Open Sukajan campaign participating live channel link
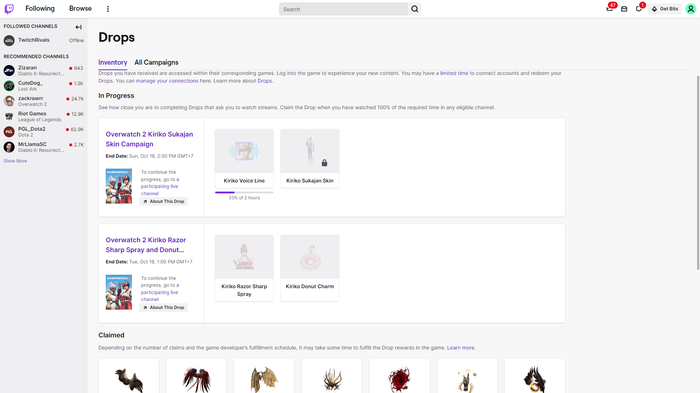700x393 pixels. (x=159, y=186)
